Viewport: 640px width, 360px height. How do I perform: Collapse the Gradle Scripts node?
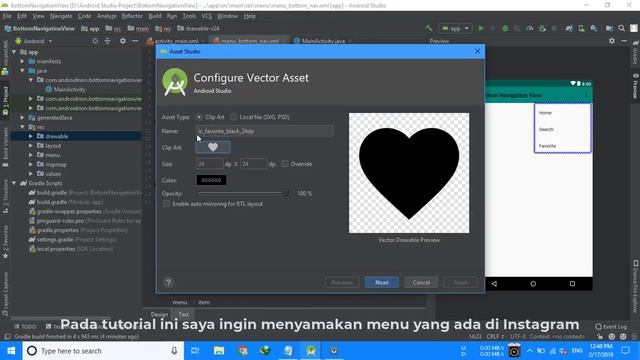(x=14, y=183)
